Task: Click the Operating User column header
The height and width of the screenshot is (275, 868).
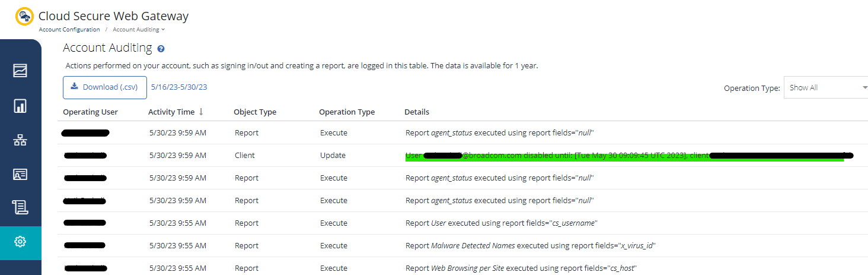Action: (90, 112)
